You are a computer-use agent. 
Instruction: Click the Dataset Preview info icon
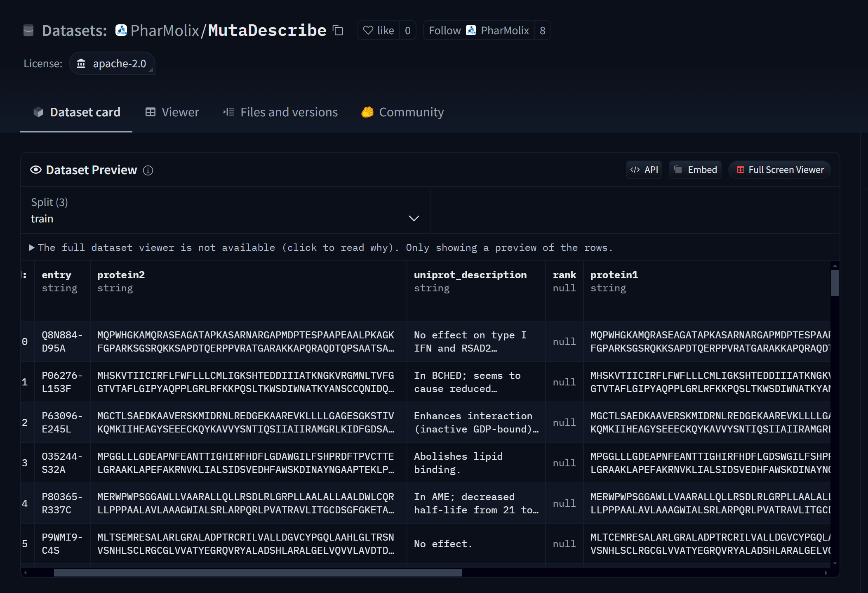pyautogui.click(x=148, y=170)
